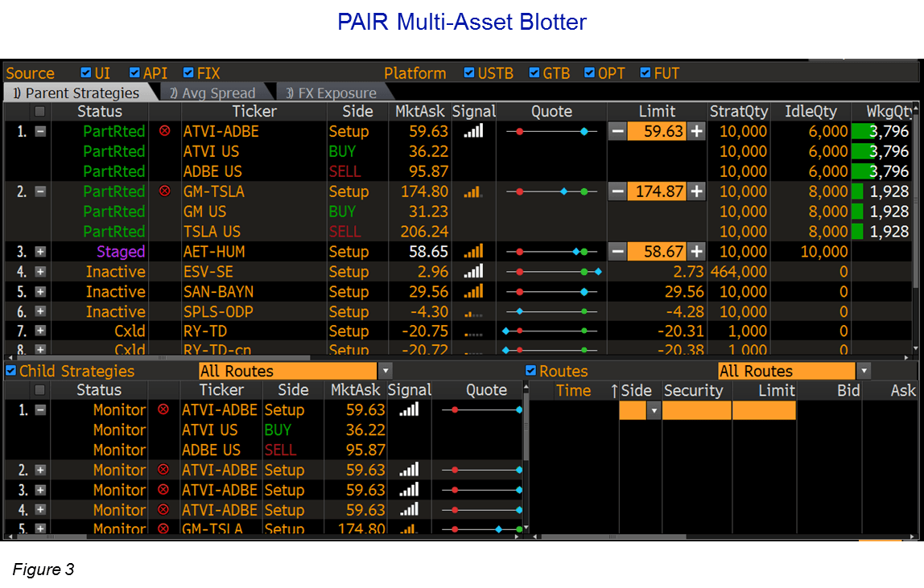Click the signal bars icon in the AET-HUM row

pyautogui.click(x=473, y=252)
